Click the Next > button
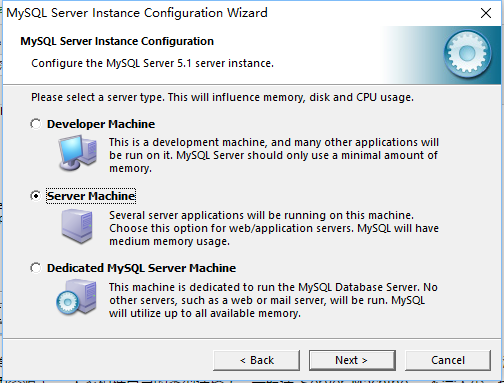Image resolution: width=504 pixels, height=383 pixels. point(352,360)
